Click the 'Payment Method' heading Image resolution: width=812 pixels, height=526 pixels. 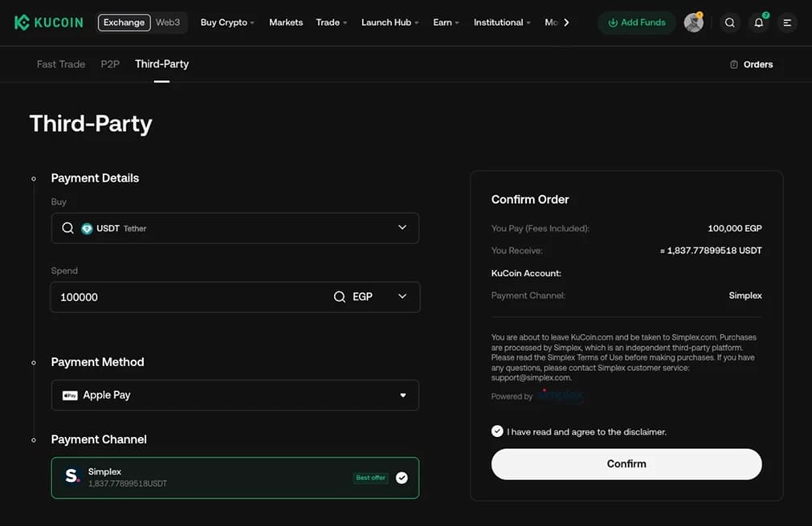tap(98, 362)
